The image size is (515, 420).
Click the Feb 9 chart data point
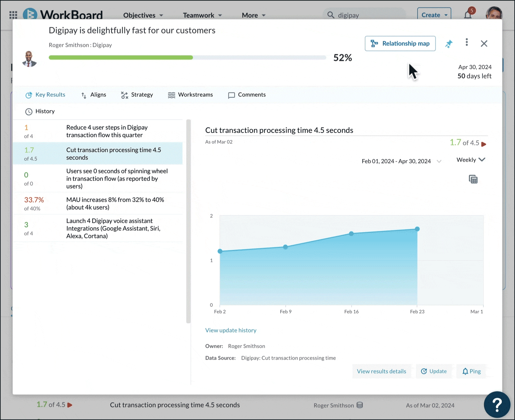pos(285,247)
